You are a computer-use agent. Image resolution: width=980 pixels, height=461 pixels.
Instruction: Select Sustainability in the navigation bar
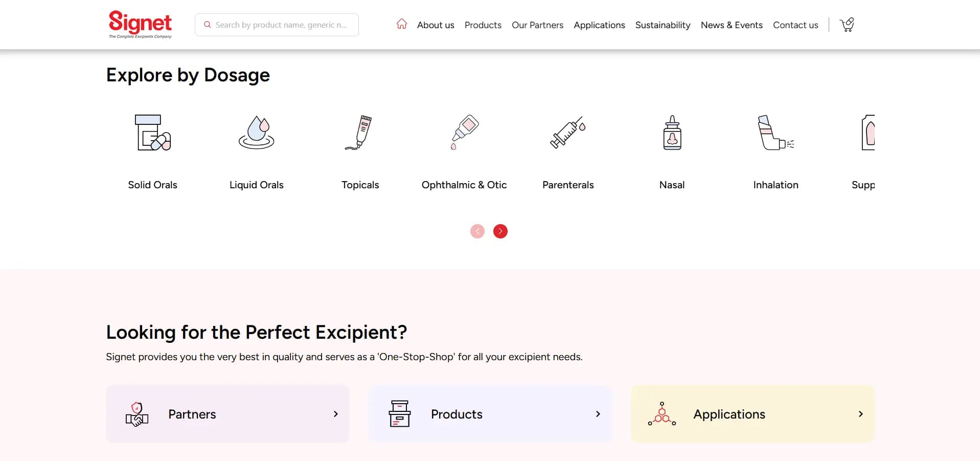pos(663,25)
